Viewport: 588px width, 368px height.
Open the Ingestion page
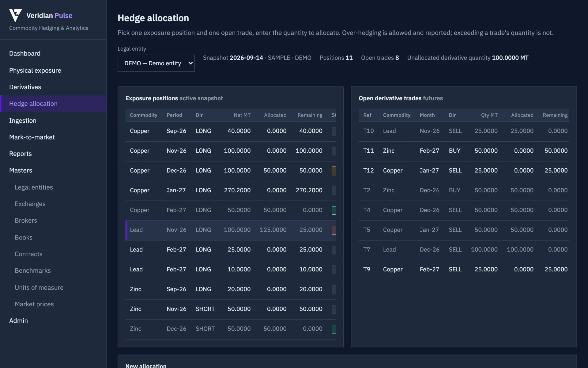coord(53,121)
